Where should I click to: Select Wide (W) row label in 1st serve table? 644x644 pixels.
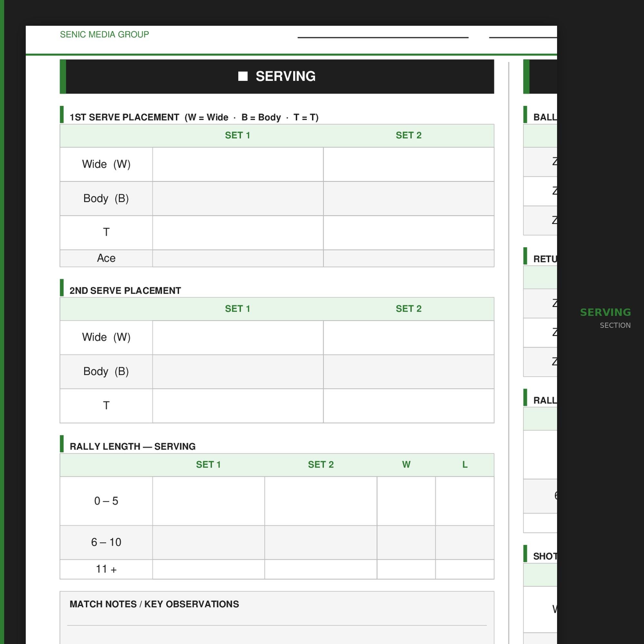coord(106,164)
